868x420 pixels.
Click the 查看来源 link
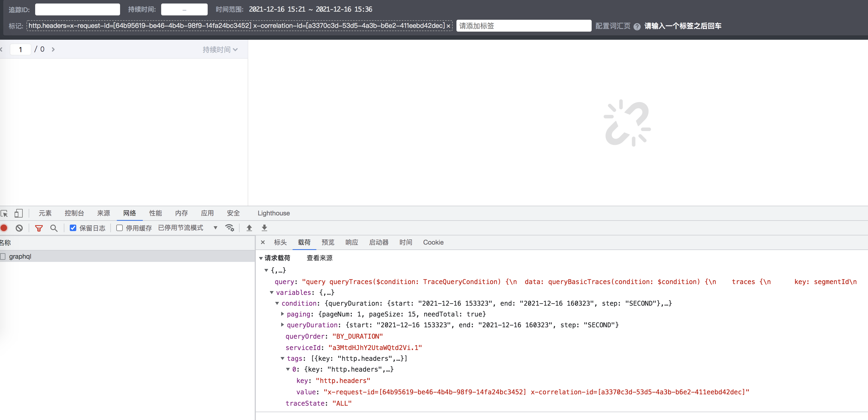(x=319, y=258)
